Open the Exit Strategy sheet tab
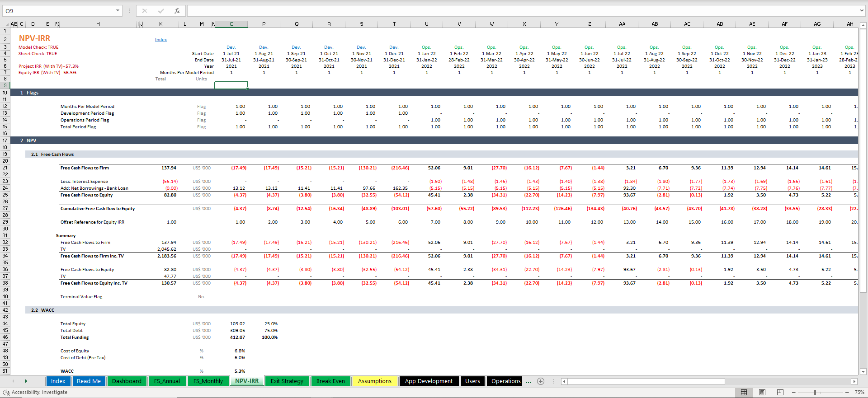This screenshot has height=398, width=868. [287, 381]
